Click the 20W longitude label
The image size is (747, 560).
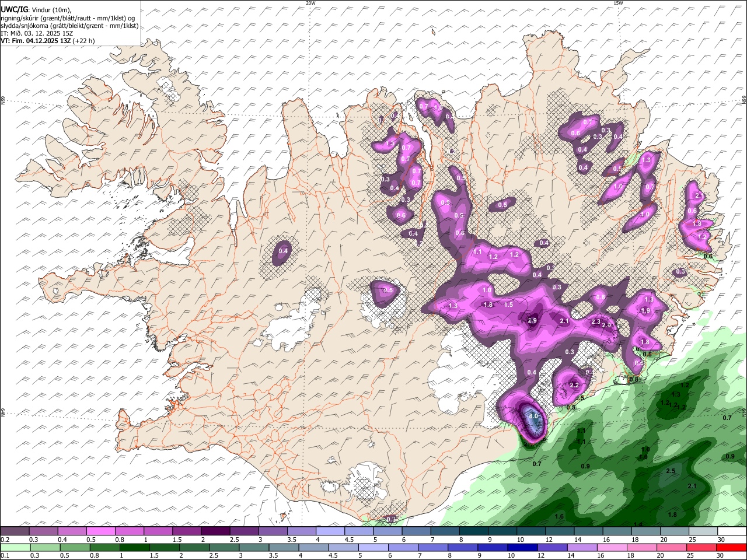[x=310, y=3]
